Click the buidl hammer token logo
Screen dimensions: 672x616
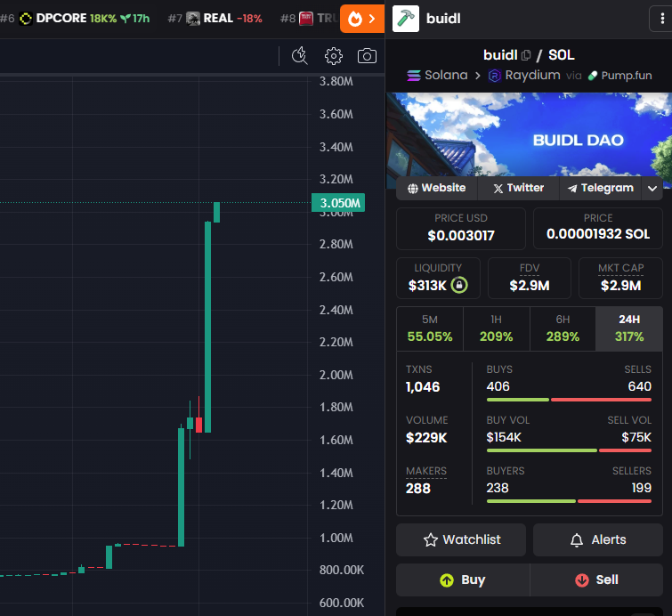(406, 19)
